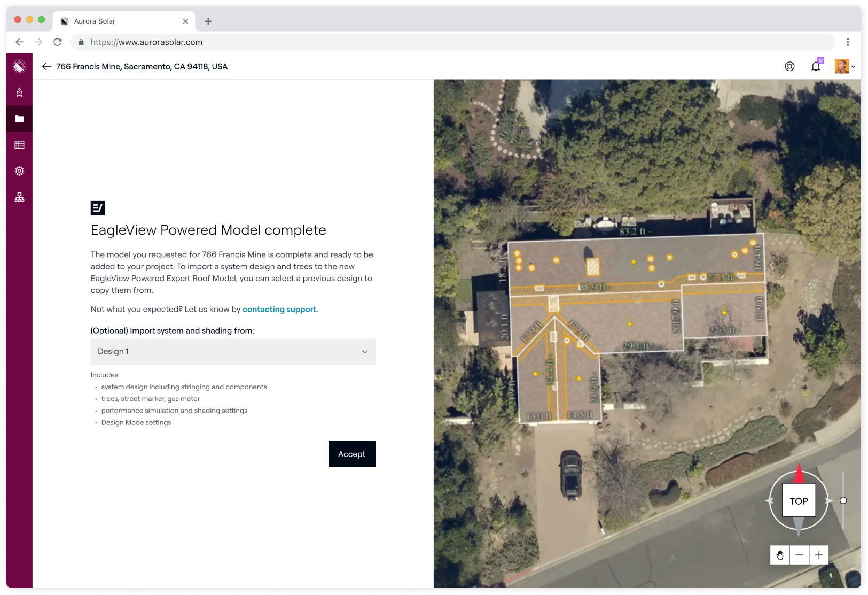Click the tilt slider handle
The image size is (868, 595).
(x=843, y=500)
